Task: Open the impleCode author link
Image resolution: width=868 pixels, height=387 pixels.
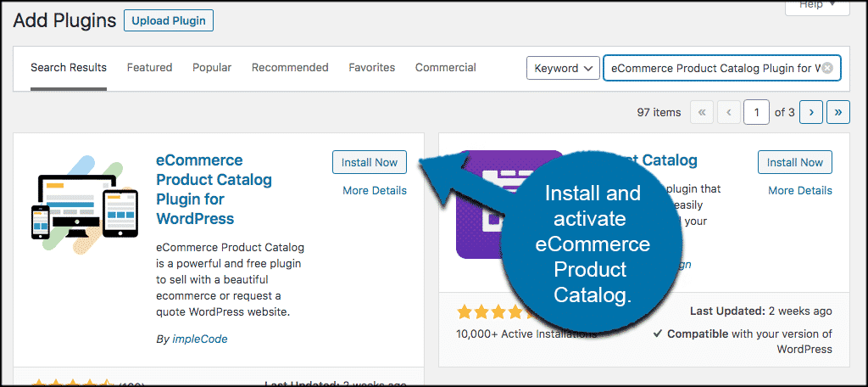Action: click(x=198, y=339)
